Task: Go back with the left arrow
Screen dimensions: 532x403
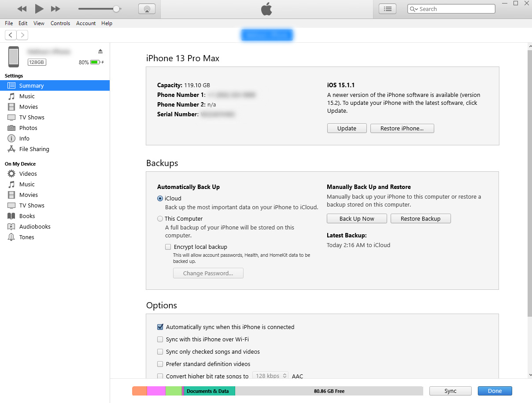Action: tap(11, 35)
